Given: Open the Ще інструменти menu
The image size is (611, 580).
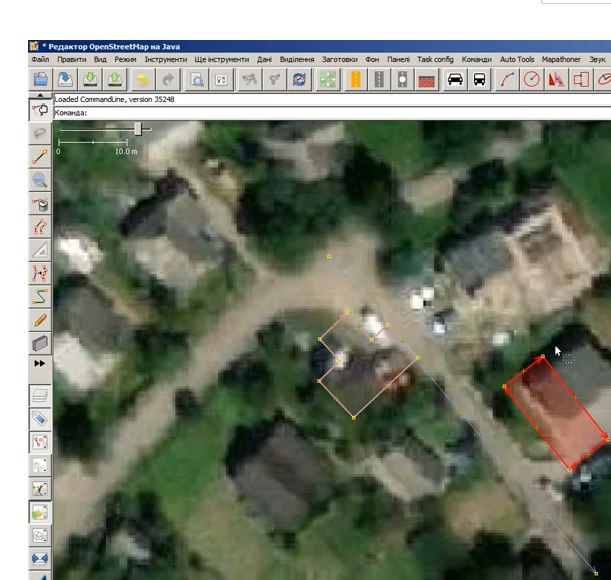Looking at the screenshot, I should 222,59.
